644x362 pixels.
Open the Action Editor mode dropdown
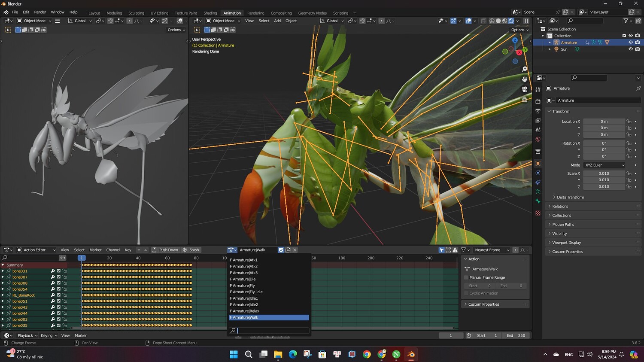(36, 250)
